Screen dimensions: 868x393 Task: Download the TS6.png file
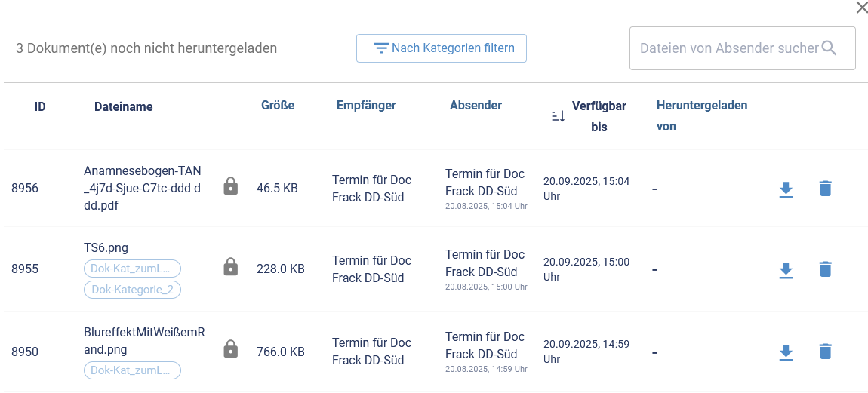786,269
